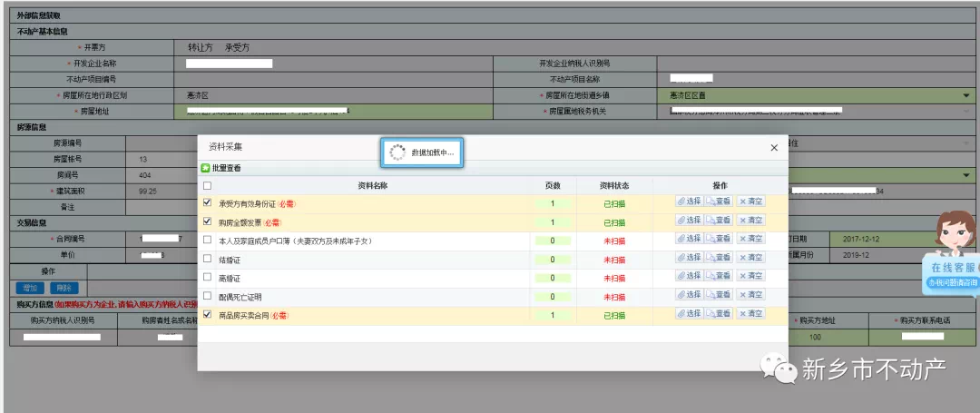
Task: Click 选择 for 承受方有效身份证 row
Action: (x=689, y=202)
